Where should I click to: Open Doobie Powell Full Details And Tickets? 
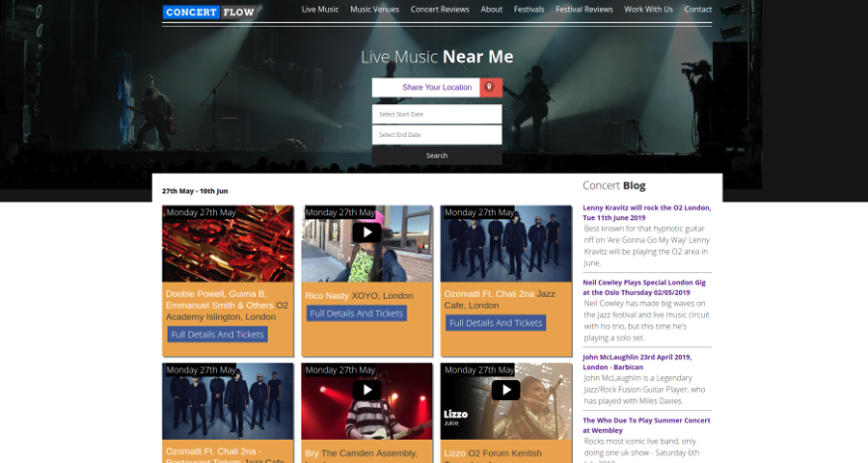(218, 335)
